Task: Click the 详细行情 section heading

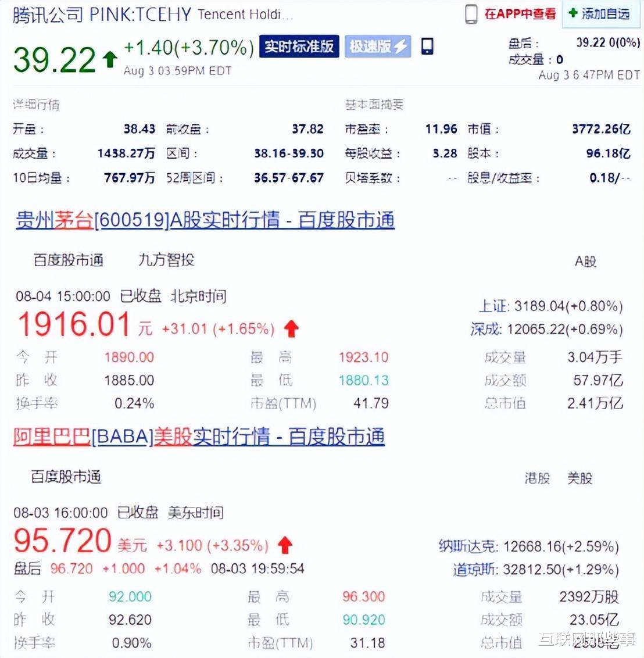Action: 36,105
